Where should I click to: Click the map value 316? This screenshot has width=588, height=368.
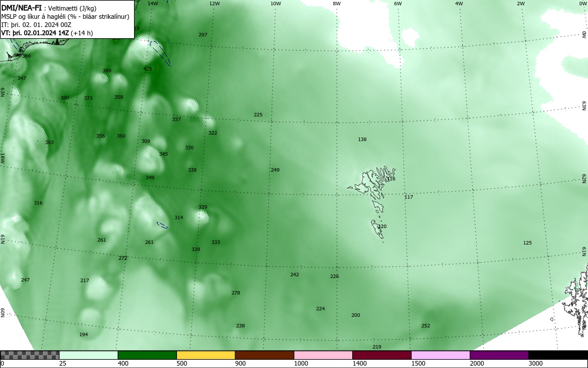(38, 203)
